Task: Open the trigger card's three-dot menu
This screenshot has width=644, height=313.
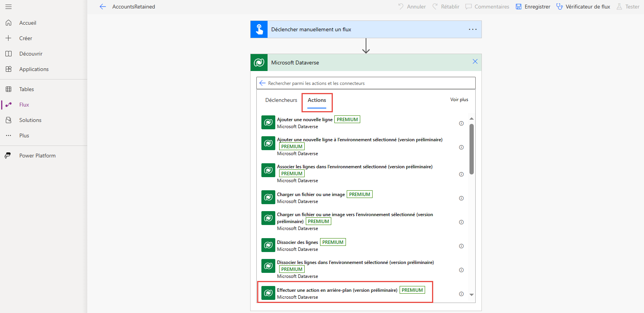Action: click(473, 29)
